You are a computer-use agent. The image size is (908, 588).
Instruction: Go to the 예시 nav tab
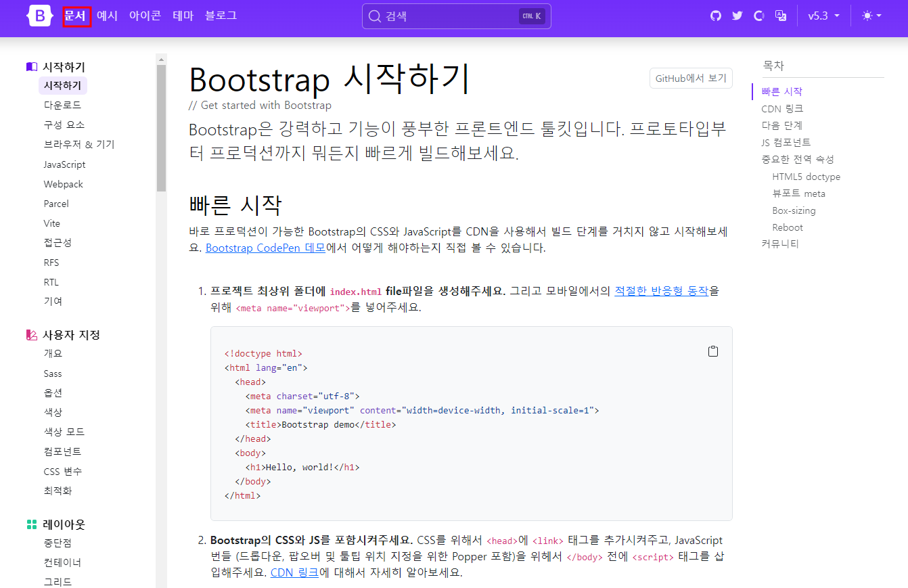107,16
